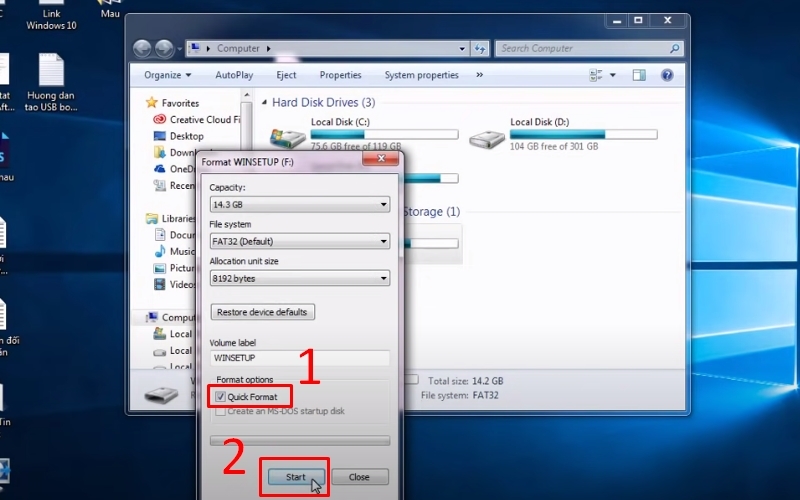Image resolution: width=800 pixels, height=500 pixels.
Task: Click USB drive icon in details pane
Action: [161, 394]
